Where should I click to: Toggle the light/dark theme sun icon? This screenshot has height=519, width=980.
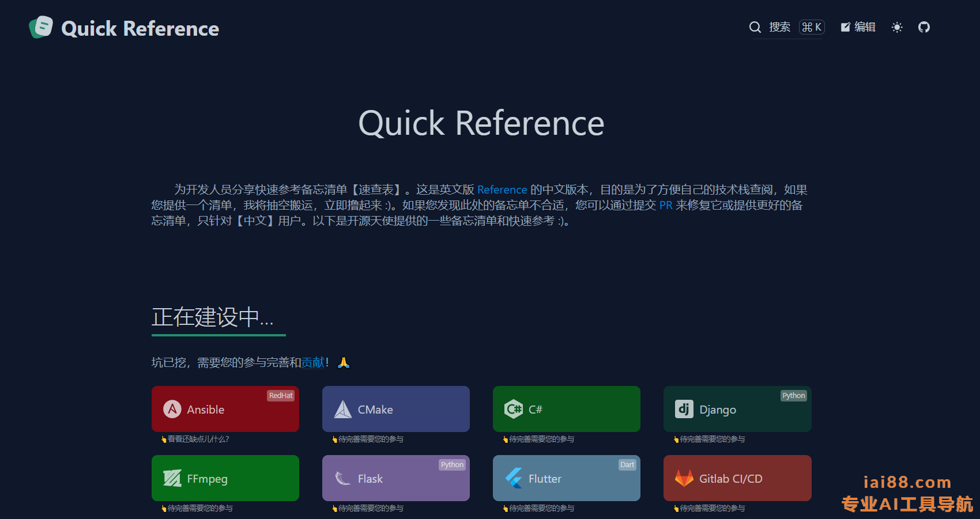tap(897, 27)
